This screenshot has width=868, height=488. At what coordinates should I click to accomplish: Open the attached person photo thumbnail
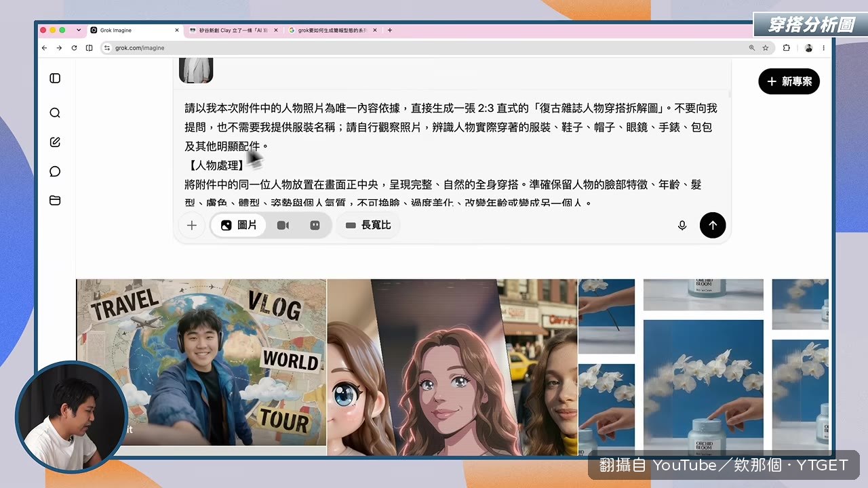pos(196,70)
